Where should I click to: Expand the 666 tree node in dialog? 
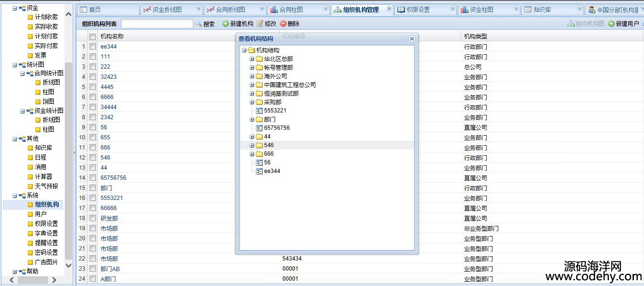click(x=252, y=154)
